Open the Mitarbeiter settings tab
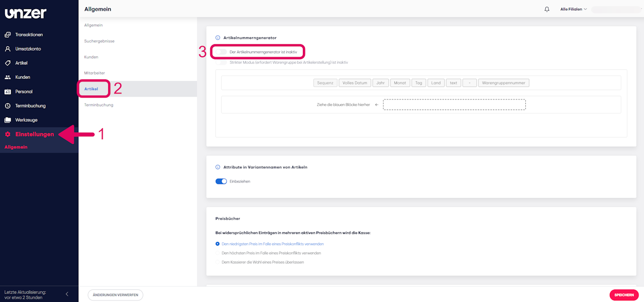This screenshot has width=644, height=302. [x=95, y=73]
